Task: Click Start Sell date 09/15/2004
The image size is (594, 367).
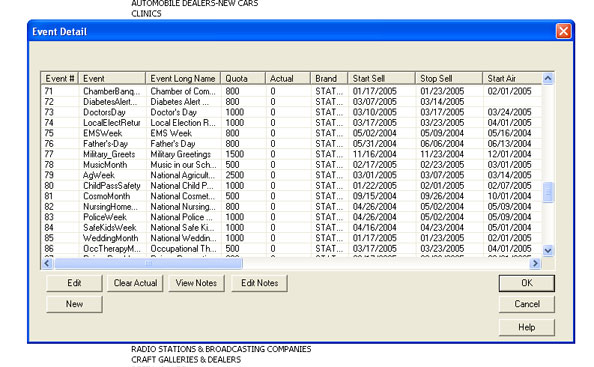Action: click(x=375, y=196)
